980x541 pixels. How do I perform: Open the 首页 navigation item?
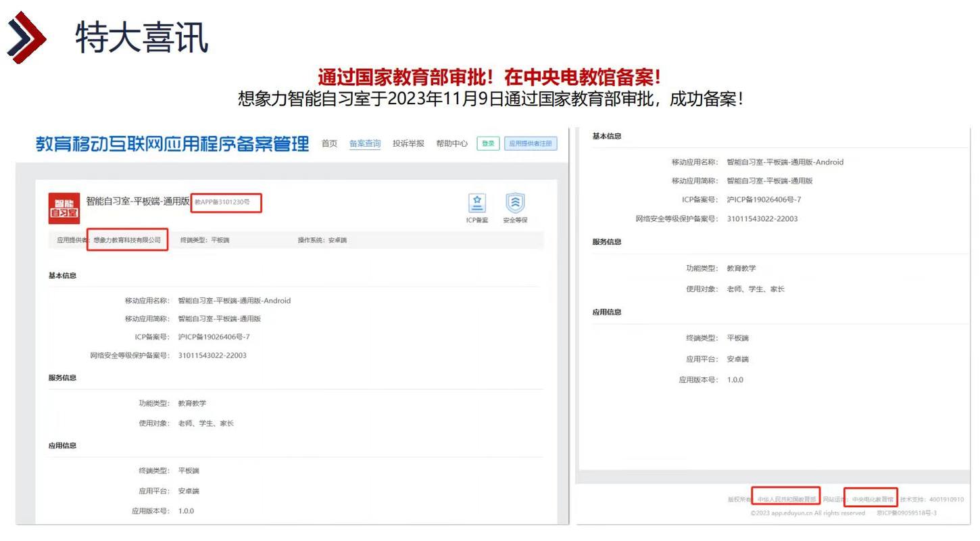coord(329,143)
